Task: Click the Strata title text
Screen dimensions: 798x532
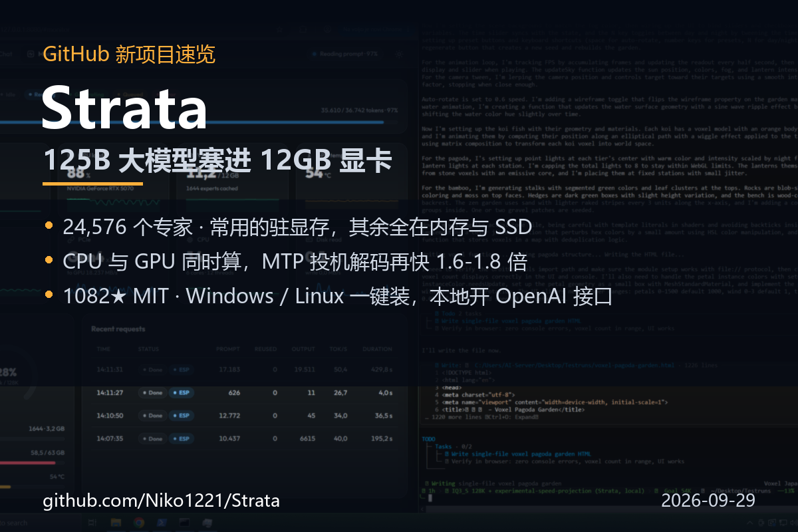Action: [x=124, y=106]
